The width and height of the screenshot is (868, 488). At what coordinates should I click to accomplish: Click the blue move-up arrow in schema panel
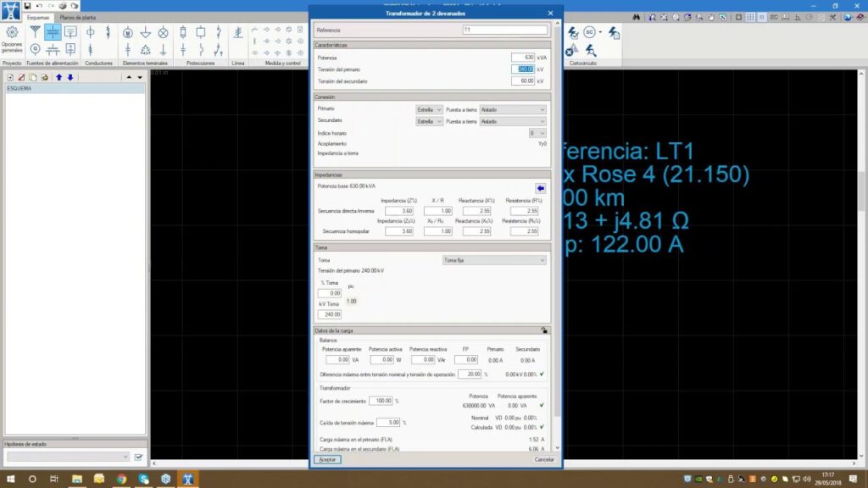point(58,77)
